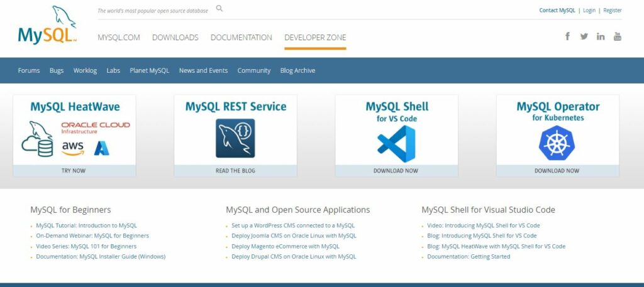Click the MySQL REST Service dolphin icon
This screenshot has width=644, height=287.
point(235,138)
